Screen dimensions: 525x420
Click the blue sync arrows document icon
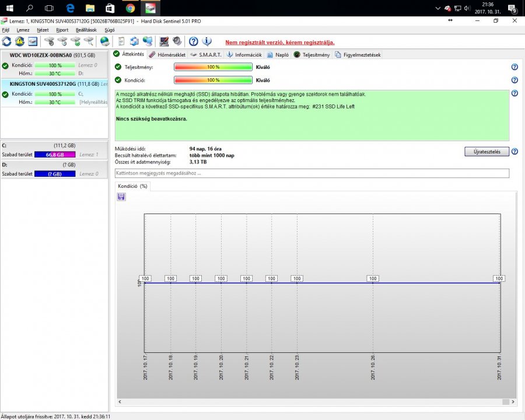pyautogui.click(x=134, y=41)
